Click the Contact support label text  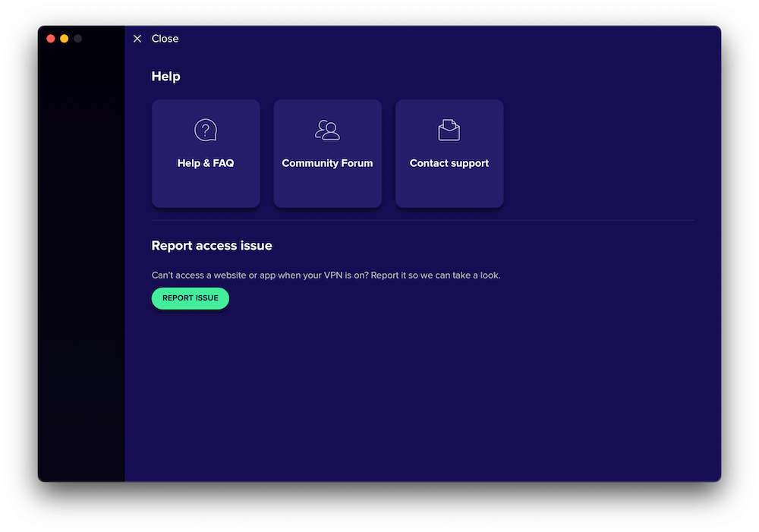click(x=449, y=163)
